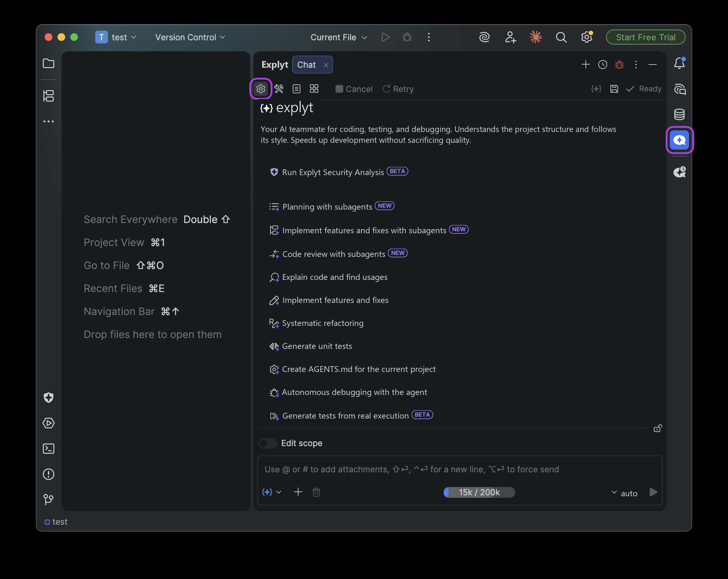The height and width of the screenshot is (579, 728).
Task: Open more tool windows ellipsis in left sidebar
Action: pos(49,121)
